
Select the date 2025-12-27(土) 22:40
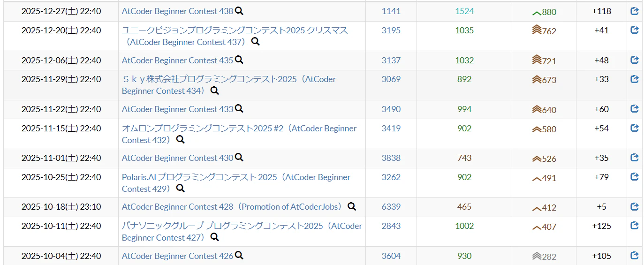[x=61, y=11]
